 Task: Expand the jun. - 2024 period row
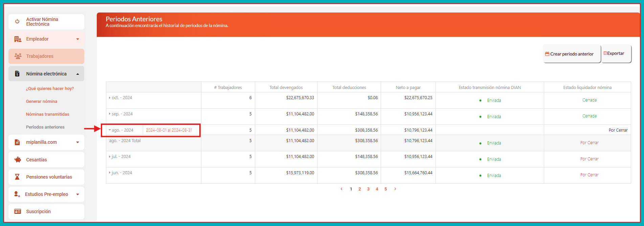point(110,173)
